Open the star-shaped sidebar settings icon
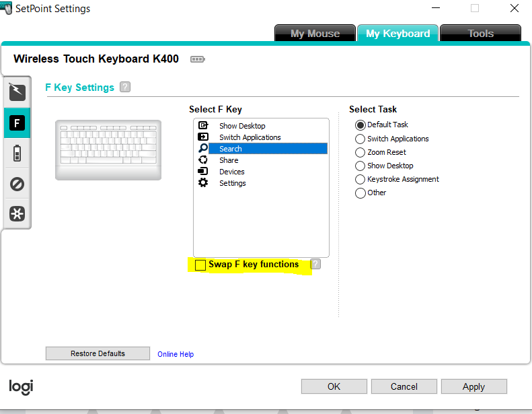The width and height of the screenshot is (532, 414). (x=17, y=214)
